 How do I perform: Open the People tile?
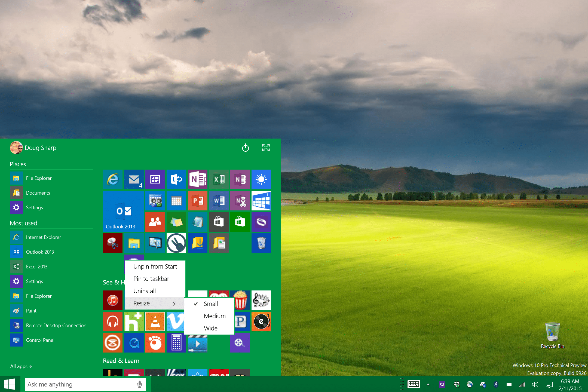(155, 222)
